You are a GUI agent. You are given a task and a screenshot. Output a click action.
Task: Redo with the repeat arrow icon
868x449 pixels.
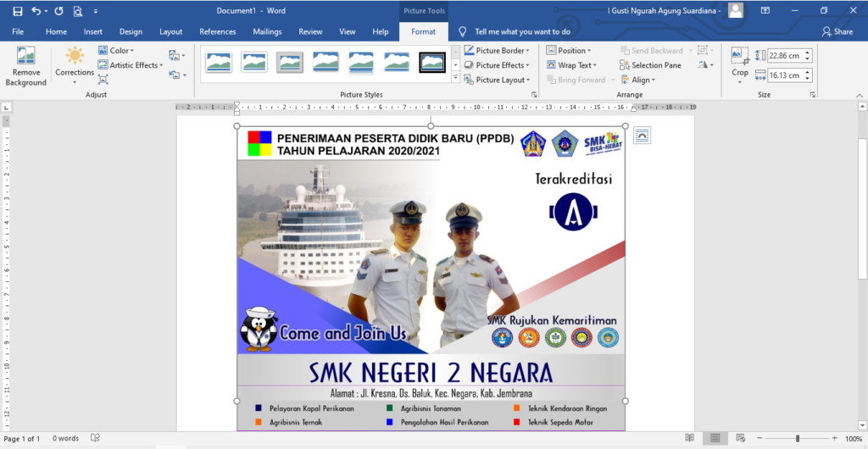(58, 11)
